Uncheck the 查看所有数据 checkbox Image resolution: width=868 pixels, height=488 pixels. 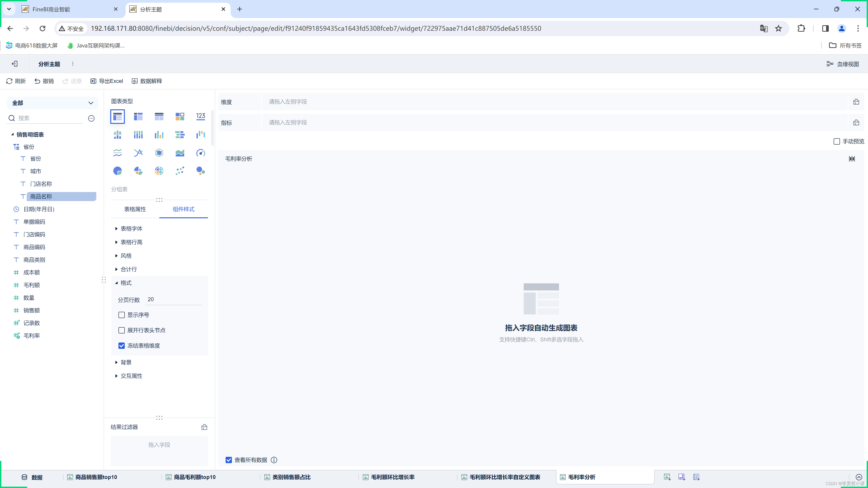229,460
